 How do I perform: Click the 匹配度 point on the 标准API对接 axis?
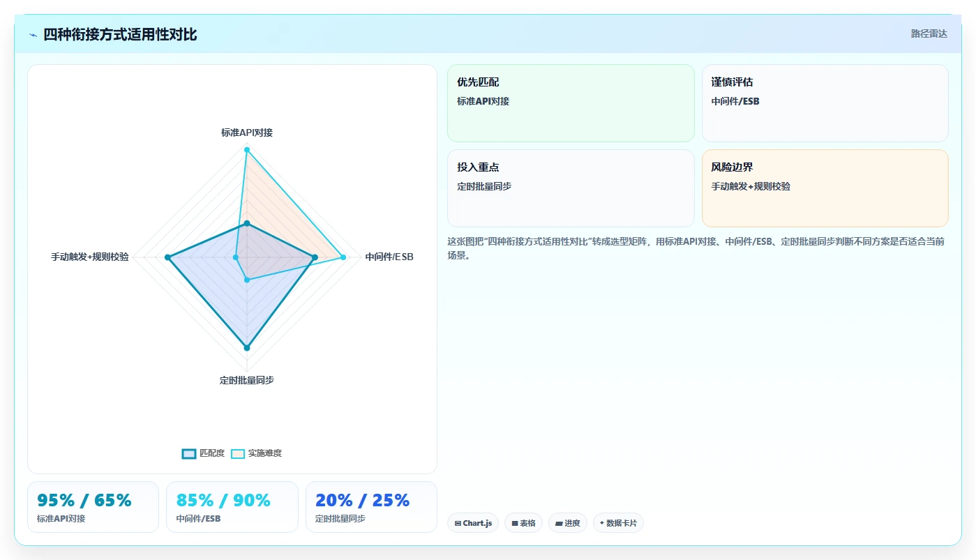tap(247, 223)
